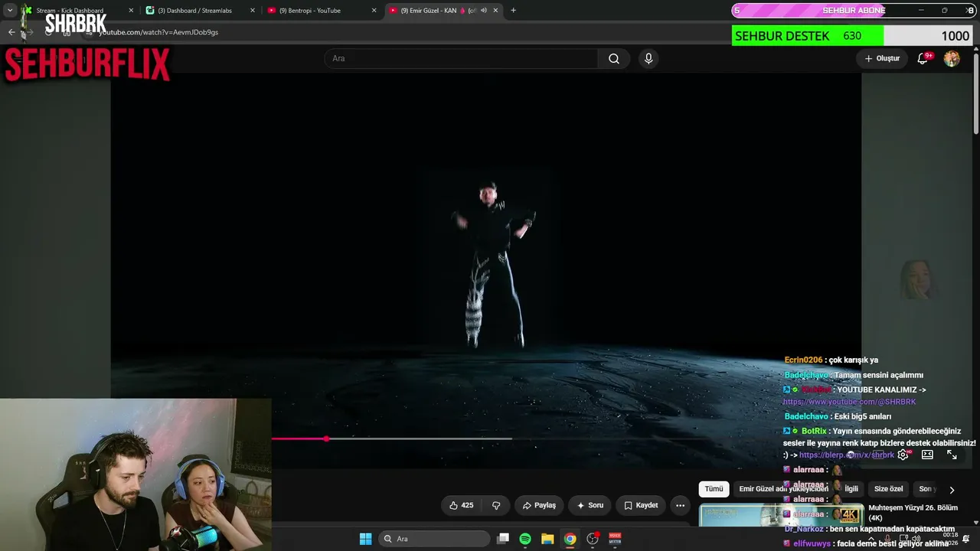Dislike the video

pos(496,505)
